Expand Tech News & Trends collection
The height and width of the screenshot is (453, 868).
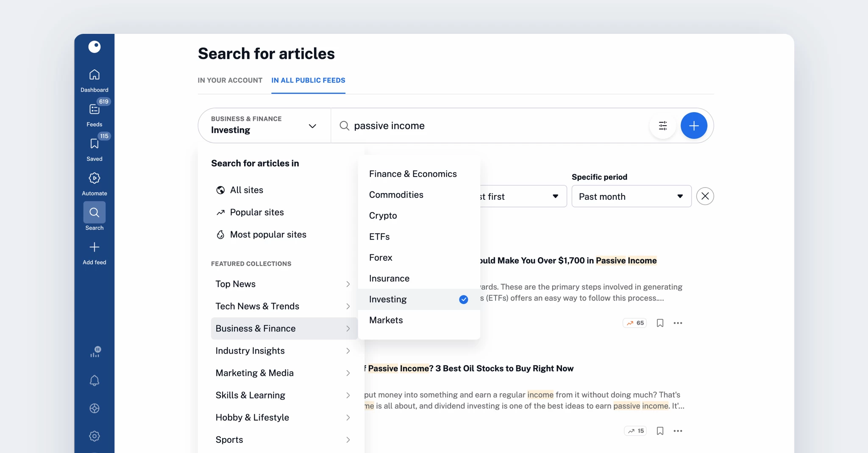(284, 306)
